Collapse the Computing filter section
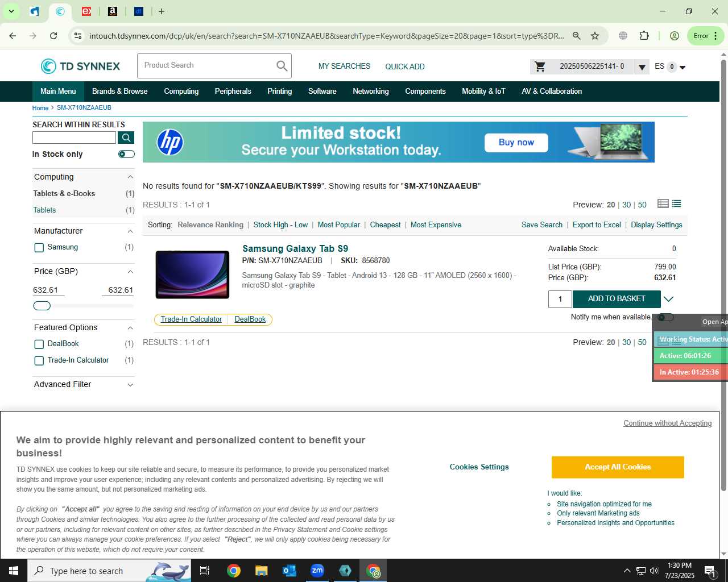Screen dimensions: 728x582 tap(130, 177)
